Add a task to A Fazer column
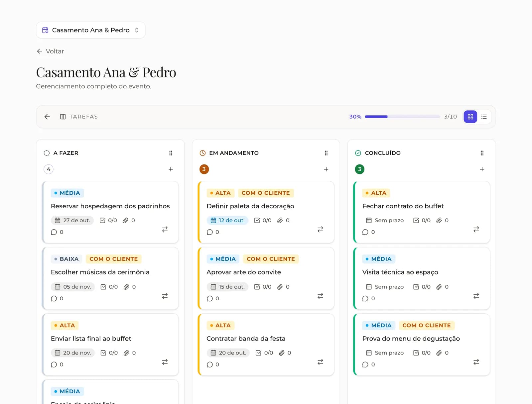 (x=171, y=169)
